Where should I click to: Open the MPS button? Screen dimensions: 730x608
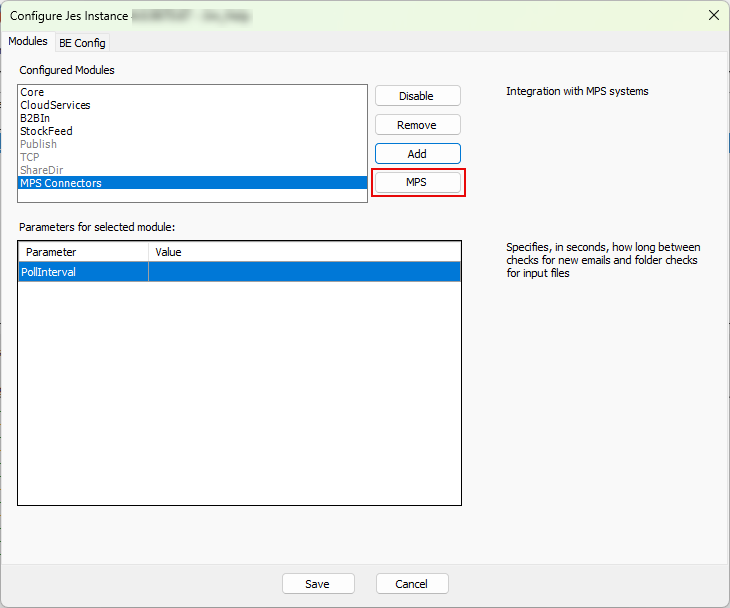pyautogui.click(x=418, y=182)
